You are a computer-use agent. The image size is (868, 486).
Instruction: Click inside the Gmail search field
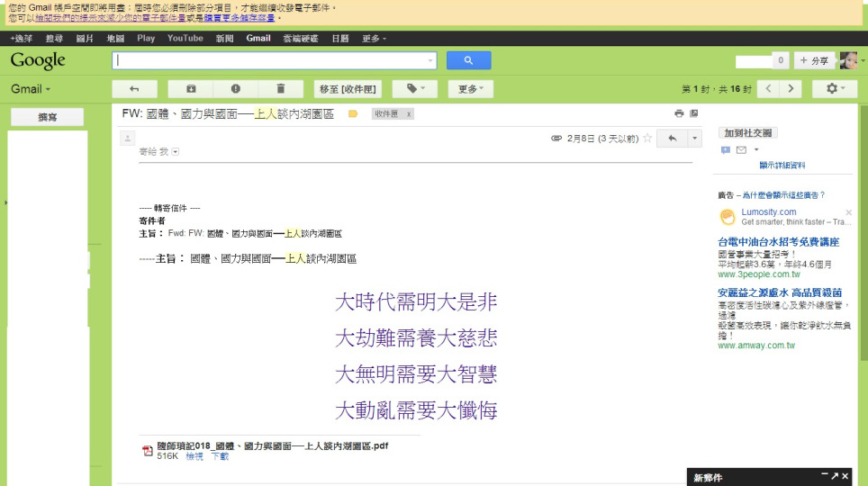point(270,60)
